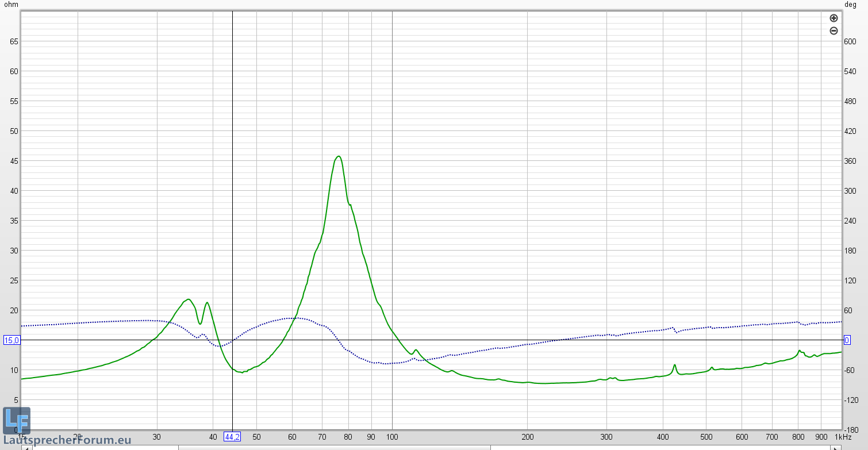Click the 200 Hz tick label
This screenshot has width=868, height=450.
click(x=527, y=437)
